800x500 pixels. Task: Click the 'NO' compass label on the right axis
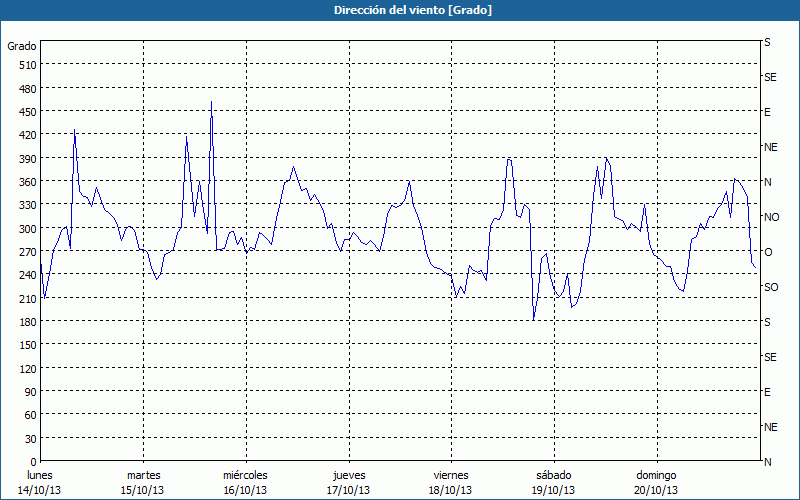[x=771, y=217]
